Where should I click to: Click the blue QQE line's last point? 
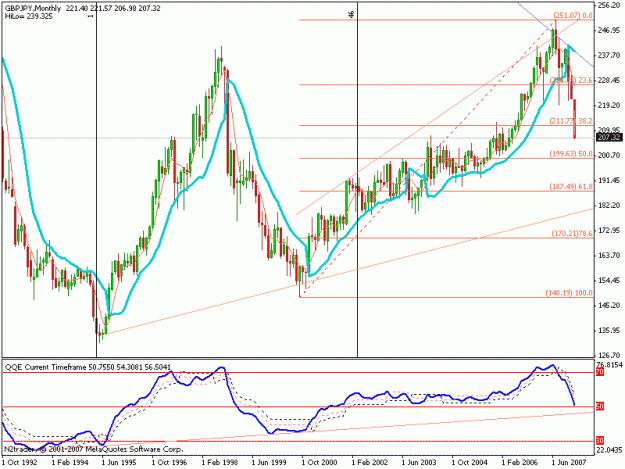tap(574, 405)
